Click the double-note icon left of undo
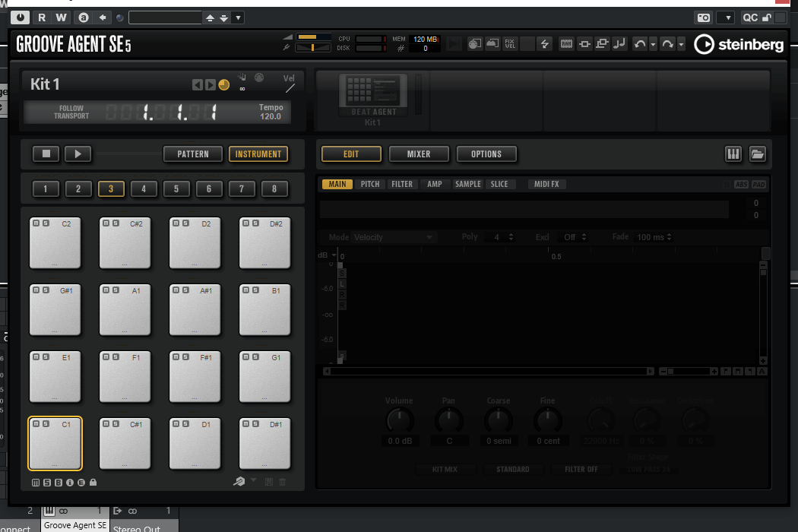Screen dimensions: 798x532 pyautogui.click(x=619, y=44)
